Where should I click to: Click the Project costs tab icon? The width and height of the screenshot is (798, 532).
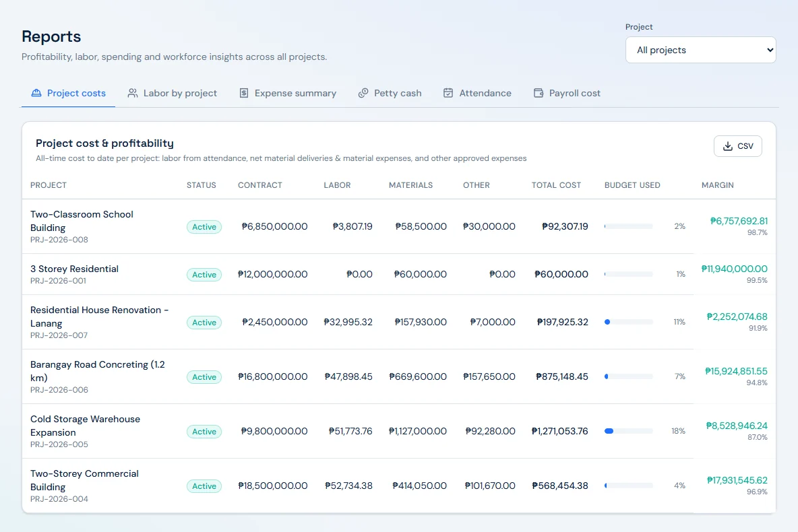point(36,93)
